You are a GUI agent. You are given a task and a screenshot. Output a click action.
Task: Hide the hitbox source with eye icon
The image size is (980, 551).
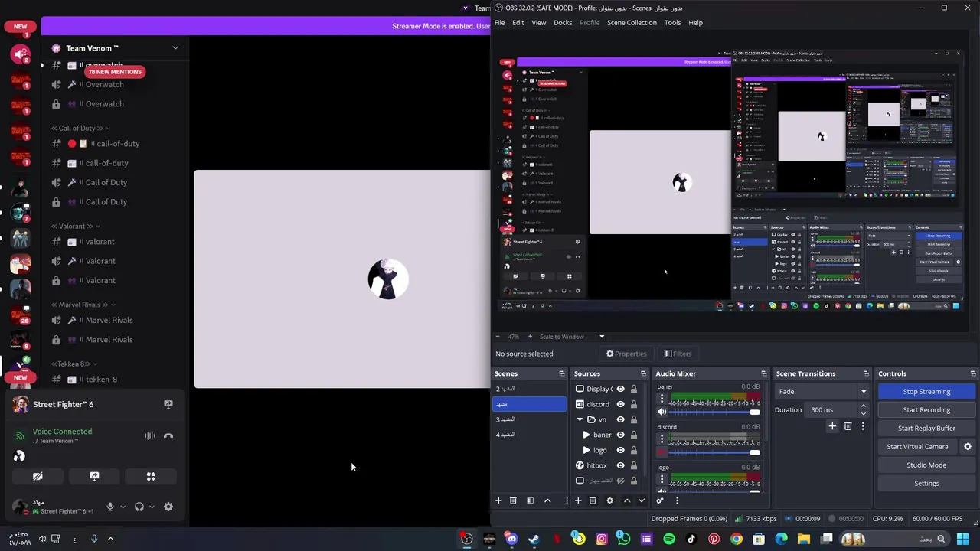621,465
